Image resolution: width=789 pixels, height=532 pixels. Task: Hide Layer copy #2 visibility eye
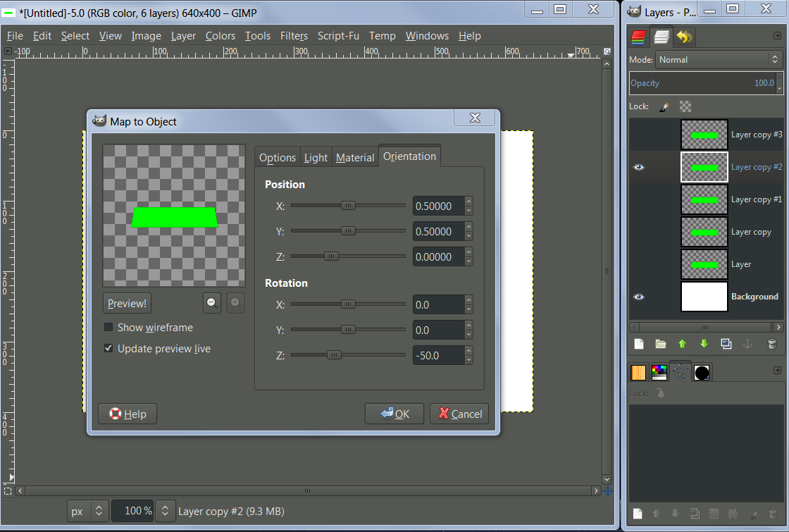638,167
